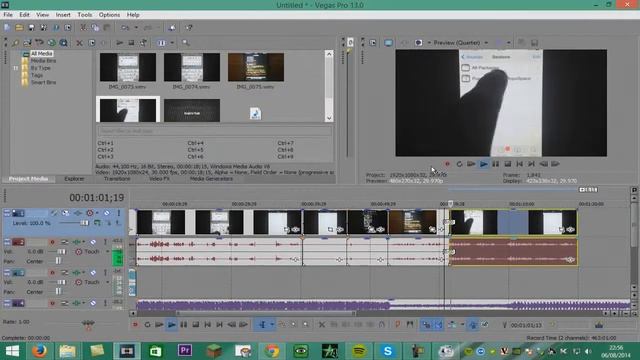The height and width of the screenshot is (360, 640).
Task: Open the Views dropdown arrow in the Project Media toolbar
Action: (x=172, y=42)
